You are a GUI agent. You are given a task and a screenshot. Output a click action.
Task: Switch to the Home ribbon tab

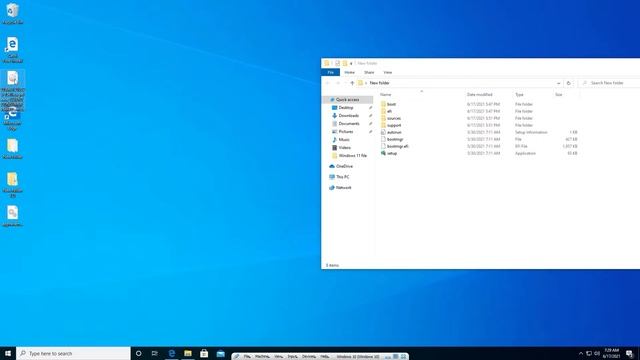(x=349, y=72)
